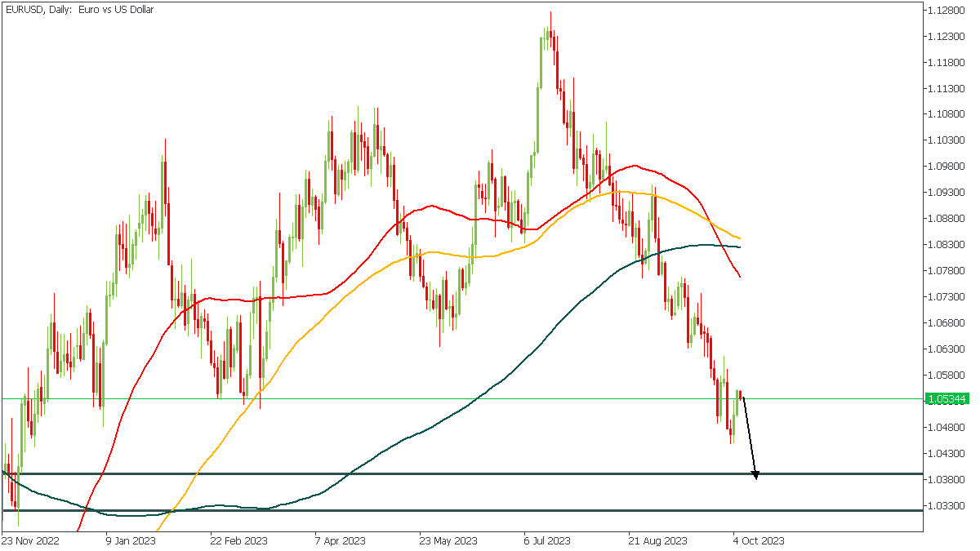Click the 1.11300 price axis label
Screen dimensions: 980x551
[947, 88]
